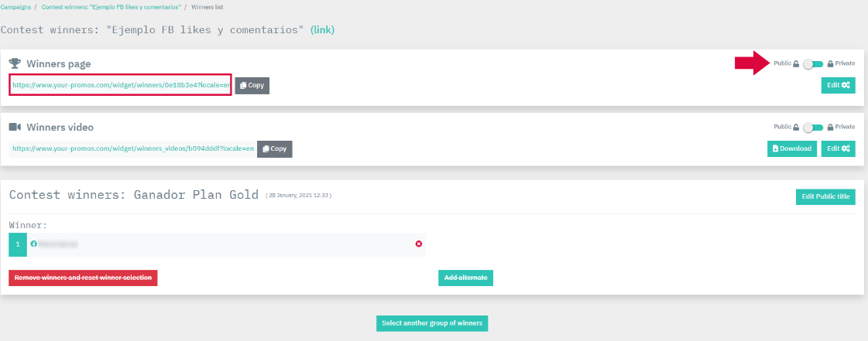This screenshot has width=868, height=341.
Task: Click the trophy icon beside Winners page
Action: coord(15,63)
